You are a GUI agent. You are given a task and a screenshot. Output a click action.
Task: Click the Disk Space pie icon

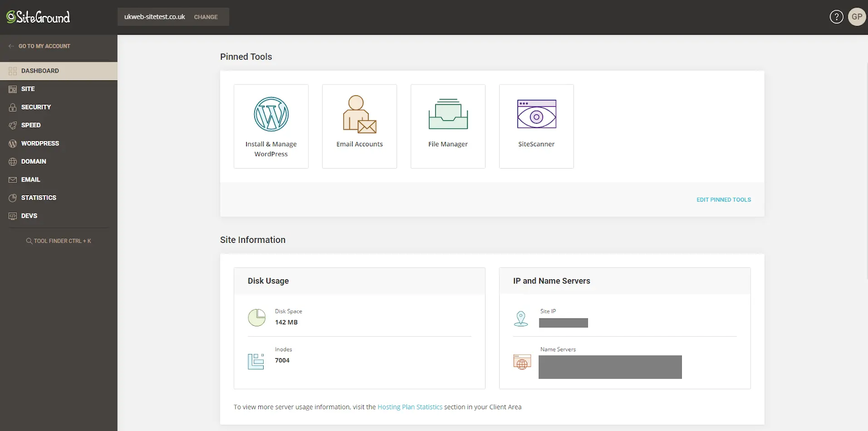pyautogui.click(x=257, y=317)
